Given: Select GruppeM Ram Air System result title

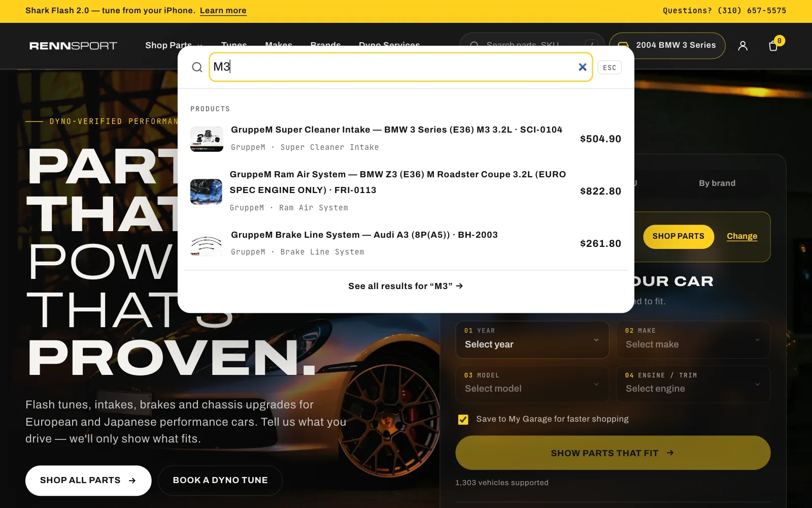Looking at the screenshot, I should pyautogui.click(x=397, y=182).
